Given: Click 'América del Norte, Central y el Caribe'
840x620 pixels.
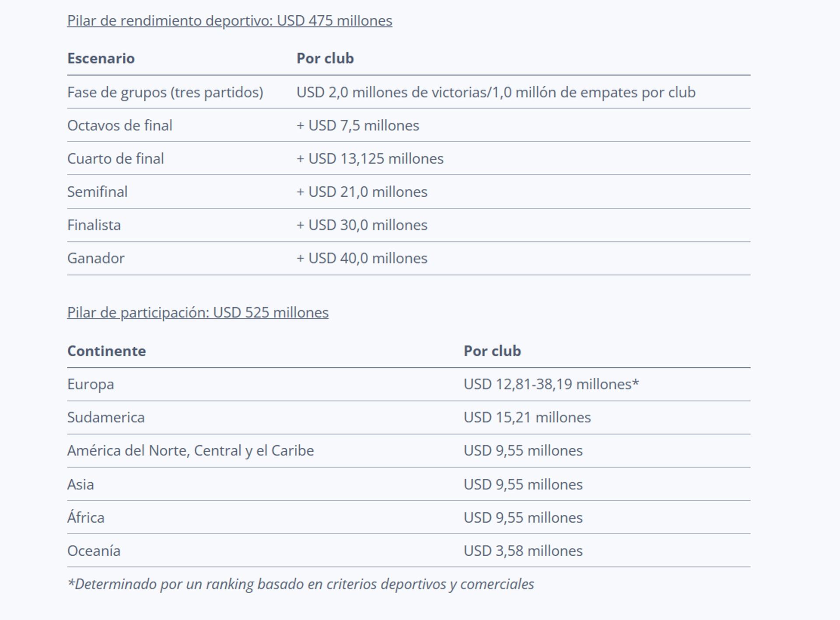Looking at the screenshot, I should click(x=190, y=451).
